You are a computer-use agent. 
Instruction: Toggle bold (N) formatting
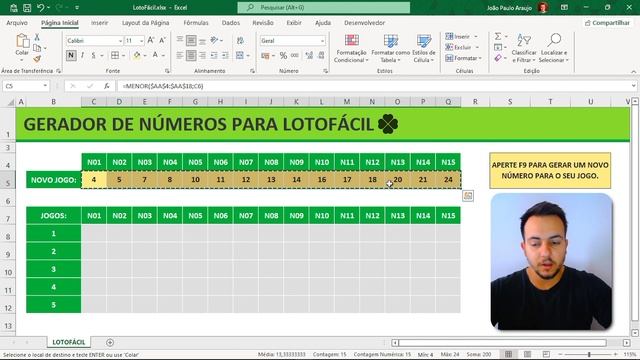(71, 55)
